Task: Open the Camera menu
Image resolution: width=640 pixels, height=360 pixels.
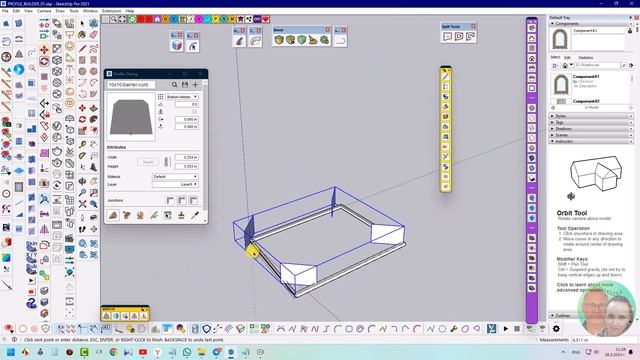Action: click(44, 11)
